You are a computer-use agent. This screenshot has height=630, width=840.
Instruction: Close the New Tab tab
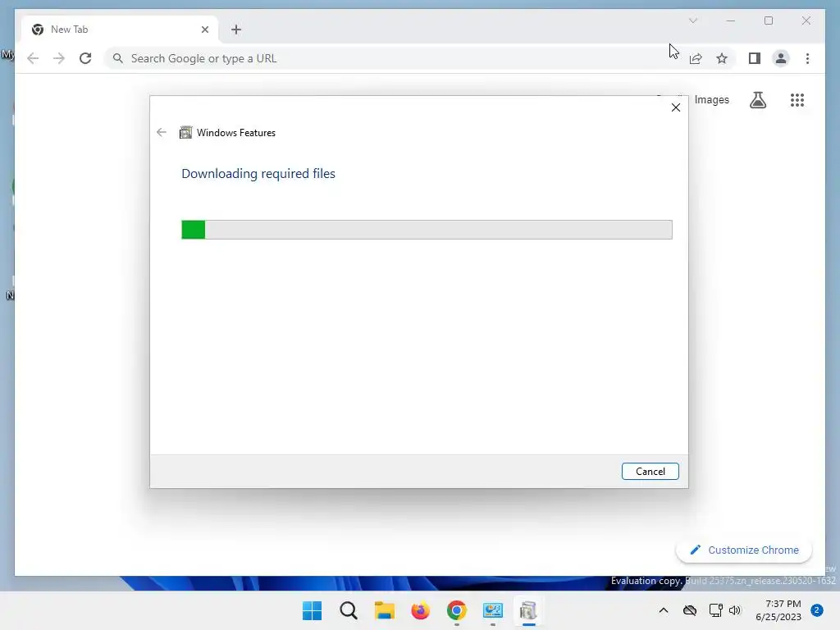(x=204, y=30)
